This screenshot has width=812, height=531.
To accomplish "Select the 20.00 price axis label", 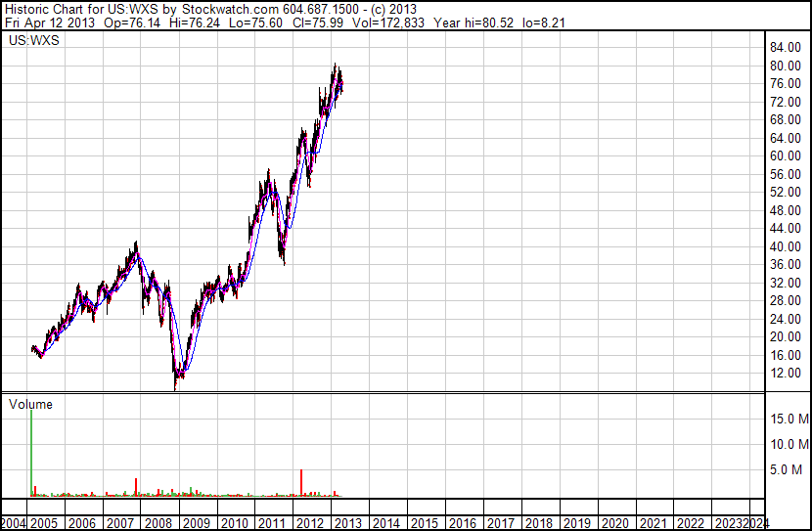I will 786,337.
